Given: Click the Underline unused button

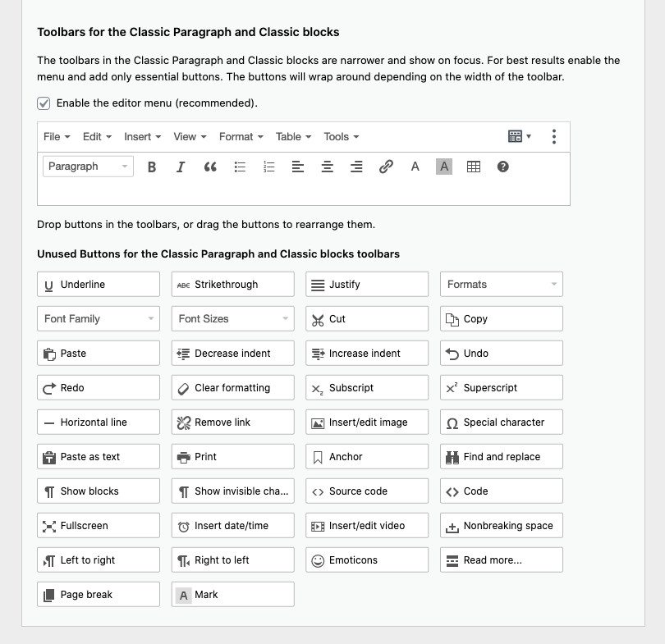Looking at the screenshot, I should coord(98,284).
